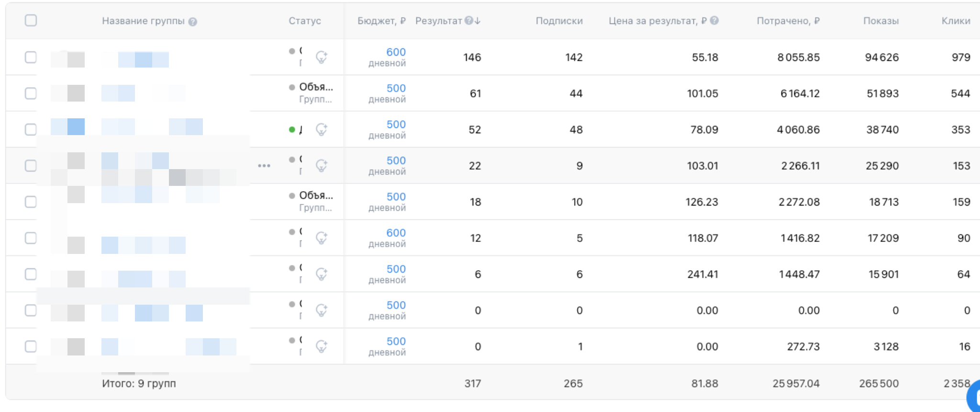Click lightbulb icon in the active green-status row
Viewport: 980px width, 412px height.
[322, 130]
